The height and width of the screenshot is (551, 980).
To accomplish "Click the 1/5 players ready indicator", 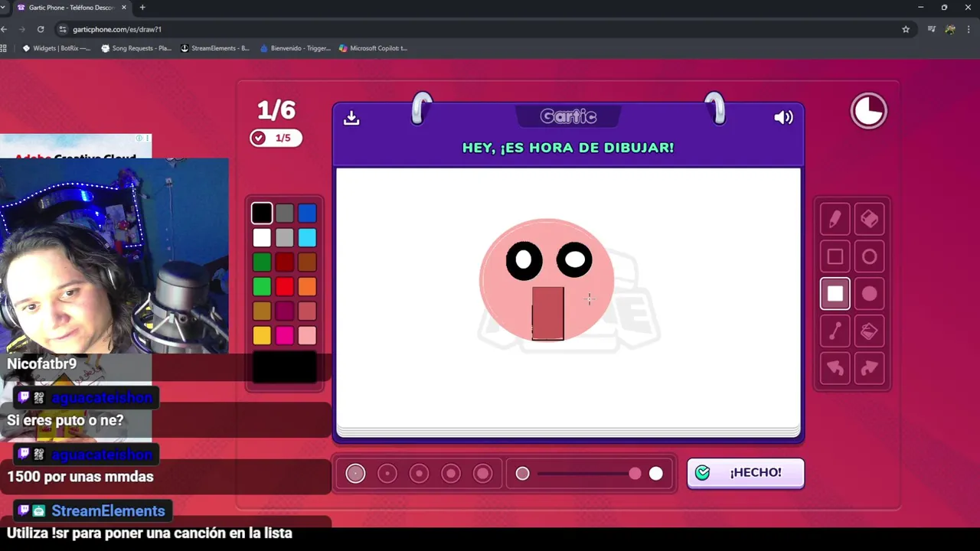I will pos(276,138).
